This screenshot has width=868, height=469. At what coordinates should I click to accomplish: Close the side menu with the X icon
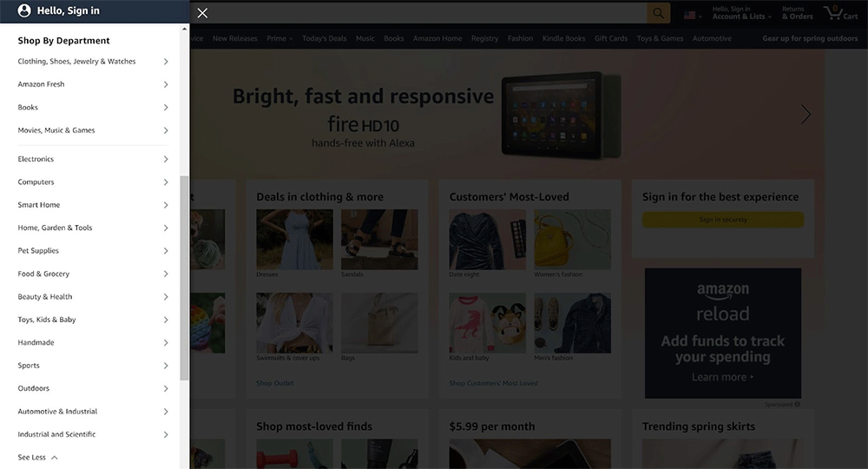[x=202, y=13]
